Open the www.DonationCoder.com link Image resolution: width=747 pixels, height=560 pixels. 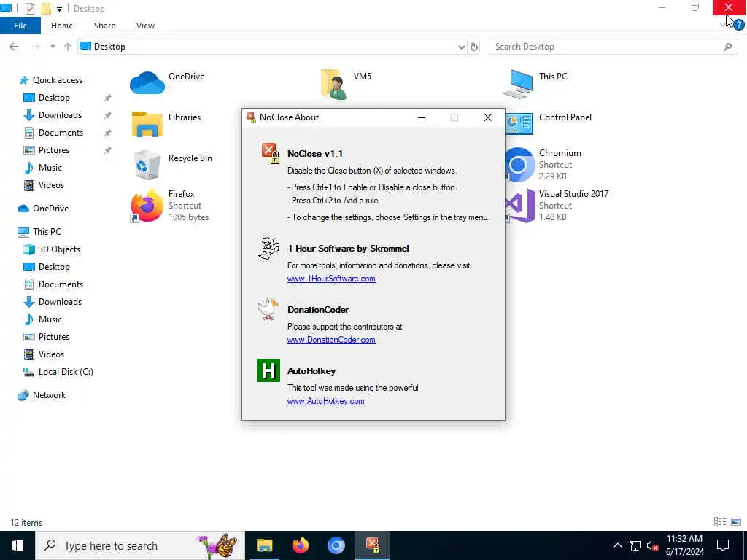pyautogui.click(x=331, y=340)
